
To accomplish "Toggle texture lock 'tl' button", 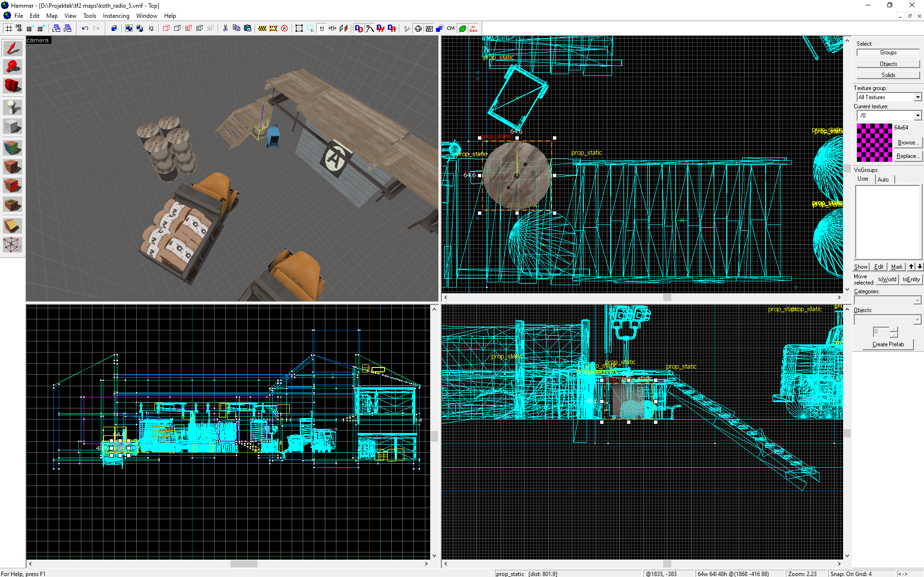I will tap(321, 28).
